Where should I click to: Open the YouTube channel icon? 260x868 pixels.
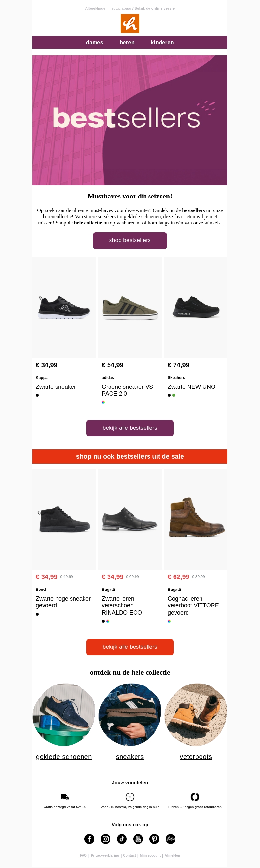point(138,839)
